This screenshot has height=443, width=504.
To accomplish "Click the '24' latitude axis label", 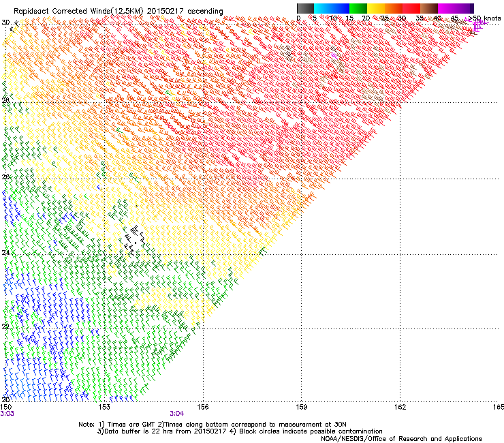I will point(5,253).
